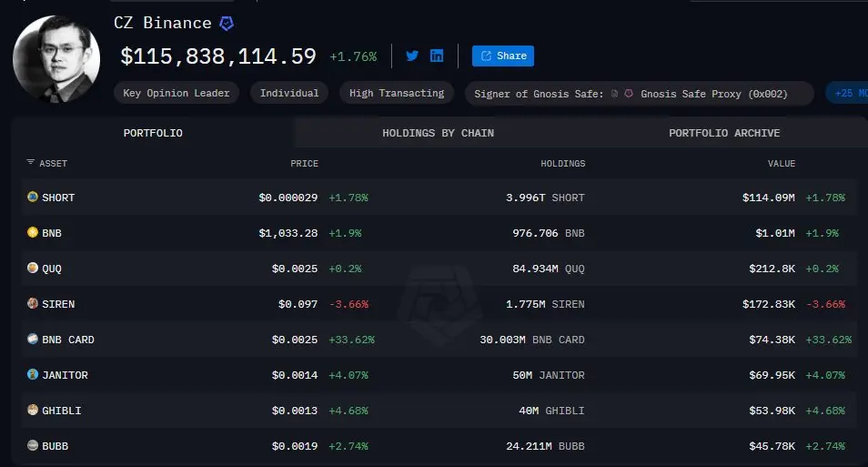
Task: Click the 50M JANITOR holdings cell
Action: (549, 375)
